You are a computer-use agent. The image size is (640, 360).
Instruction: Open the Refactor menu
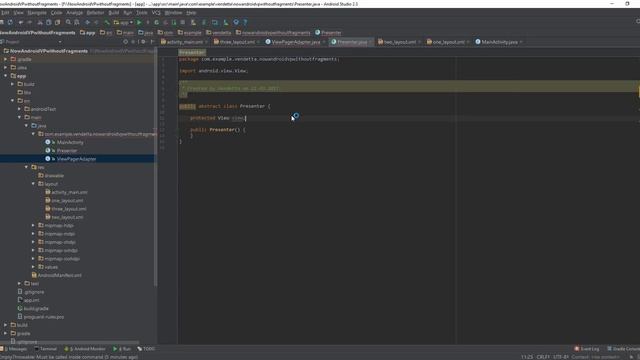[95, 13]
